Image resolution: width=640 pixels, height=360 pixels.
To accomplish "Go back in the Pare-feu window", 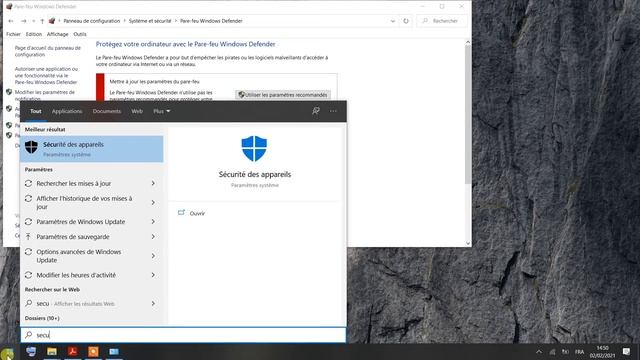I will click(11, 21).
